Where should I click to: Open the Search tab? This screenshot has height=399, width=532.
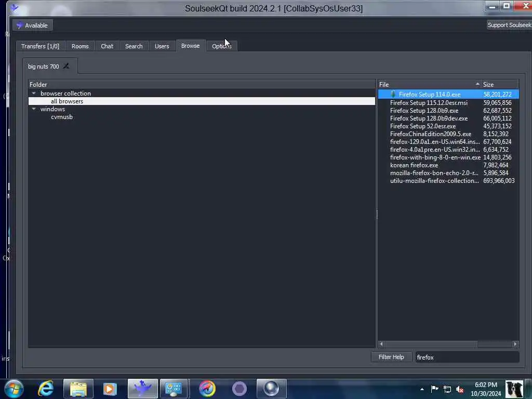(134, 46)
